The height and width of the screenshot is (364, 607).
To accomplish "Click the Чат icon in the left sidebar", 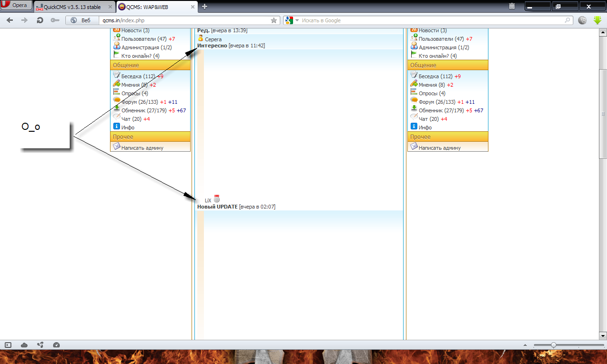I will [x=117, y=118].
